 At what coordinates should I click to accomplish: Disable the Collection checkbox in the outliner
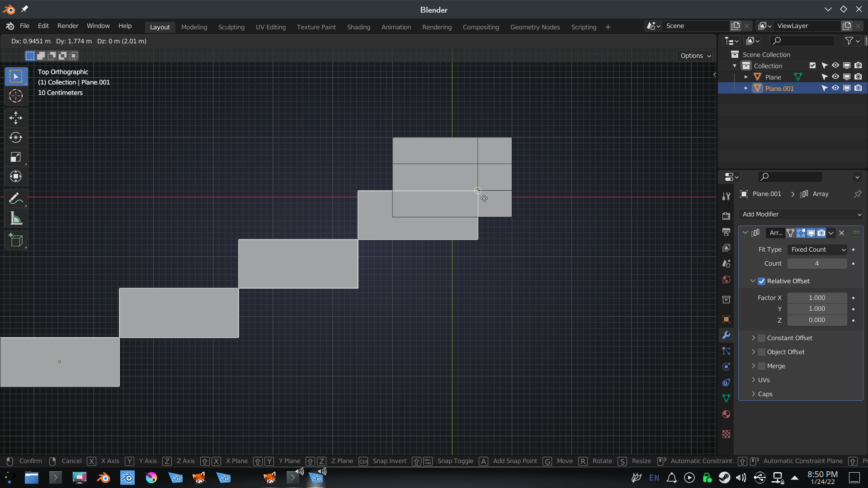click(812, 66)
